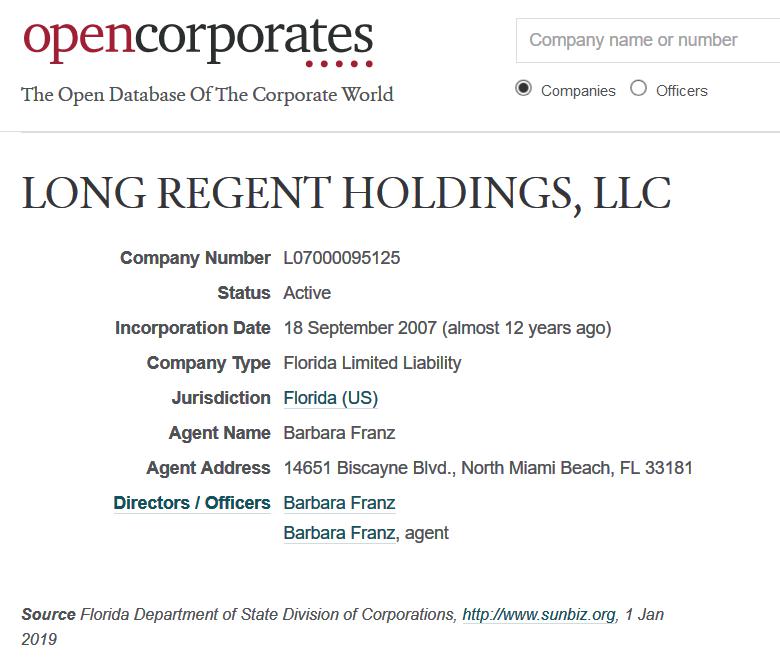Image resolution: width=780 pixels, height=667 pixels.
Task: Select the Companies radio button
Action: pos(523,89)
